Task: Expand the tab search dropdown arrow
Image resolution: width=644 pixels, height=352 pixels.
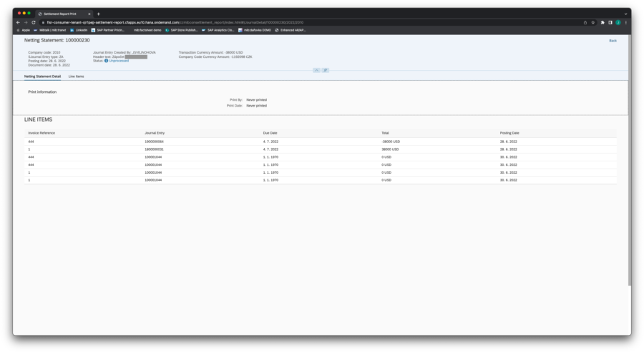Action: [625, 14]
